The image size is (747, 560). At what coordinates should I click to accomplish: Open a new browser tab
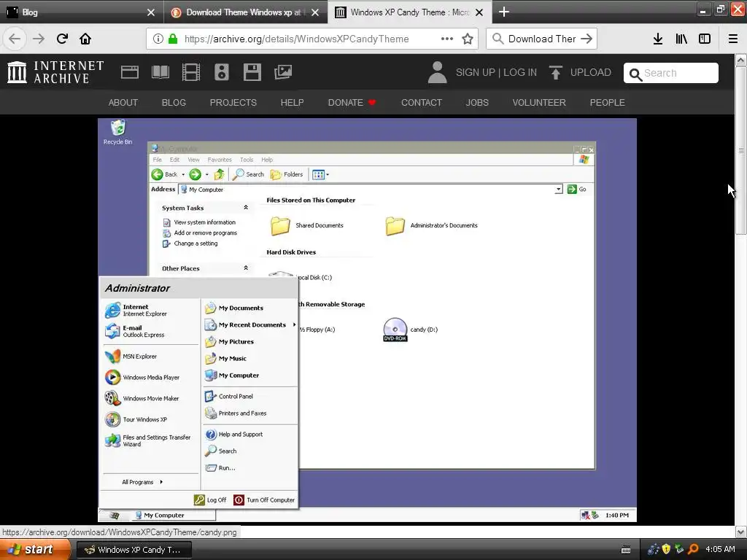click(503, 12)
